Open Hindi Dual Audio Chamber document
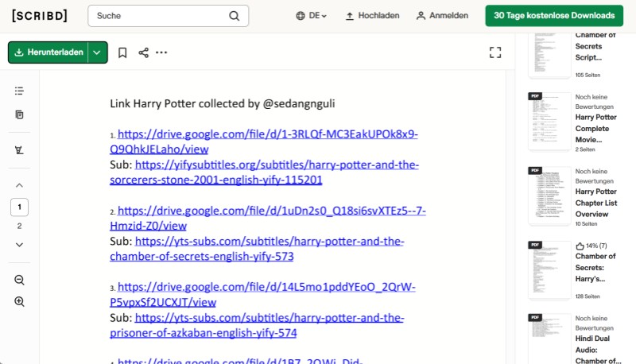This screenshot has height=364, width=636. pos(598,350)
